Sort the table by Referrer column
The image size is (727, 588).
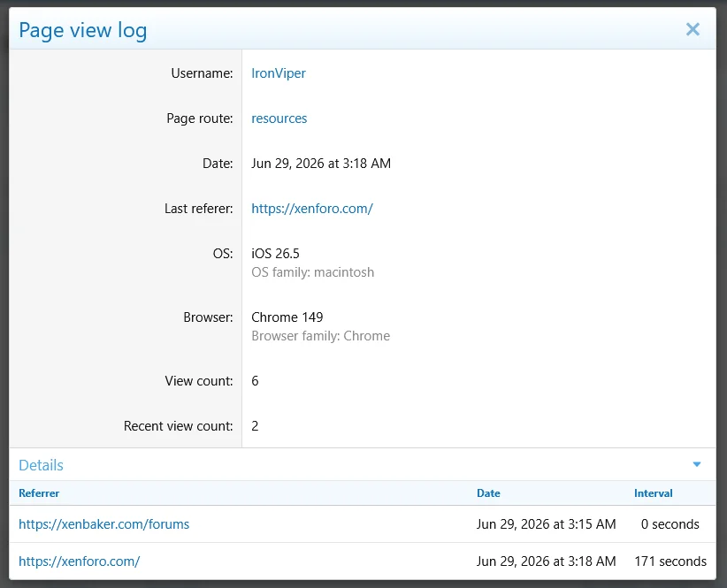39,493
